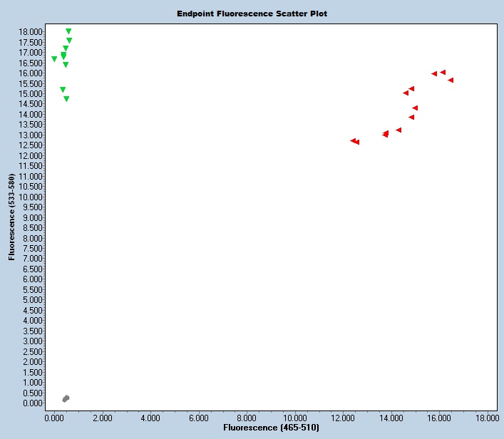
Task: Select the 2.000 tick label on x-axis
Action: click(x=103, y=417)
